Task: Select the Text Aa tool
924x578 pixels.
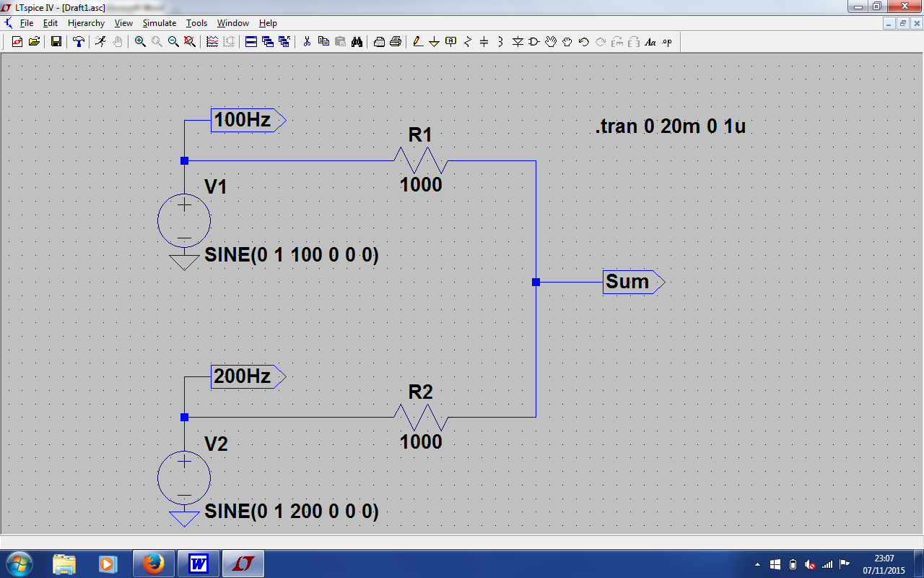Action: coord(650,42)
